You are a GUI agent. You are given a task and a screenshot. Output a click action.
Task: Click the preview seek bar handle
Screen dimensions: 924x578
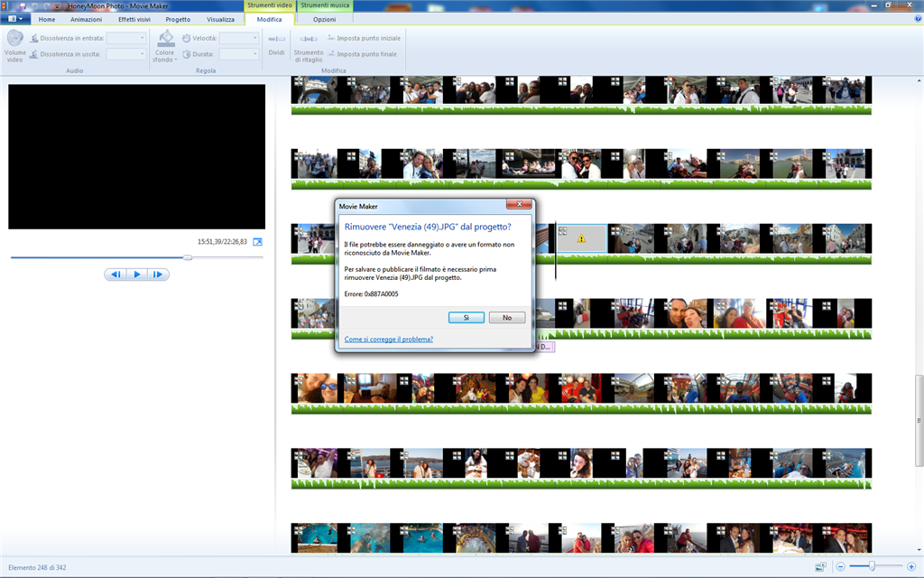[x=188, y=257]
